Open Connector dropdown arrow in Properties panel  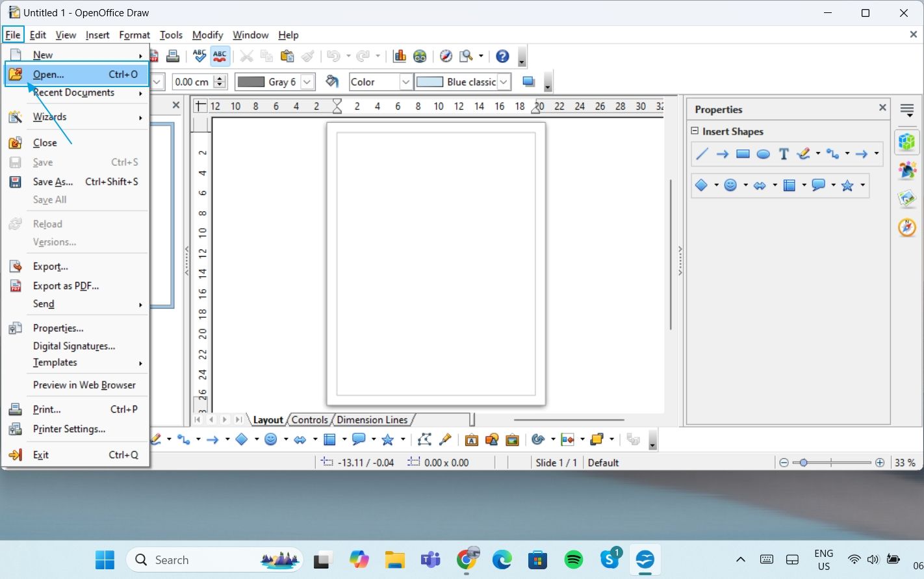coord(847,154)
